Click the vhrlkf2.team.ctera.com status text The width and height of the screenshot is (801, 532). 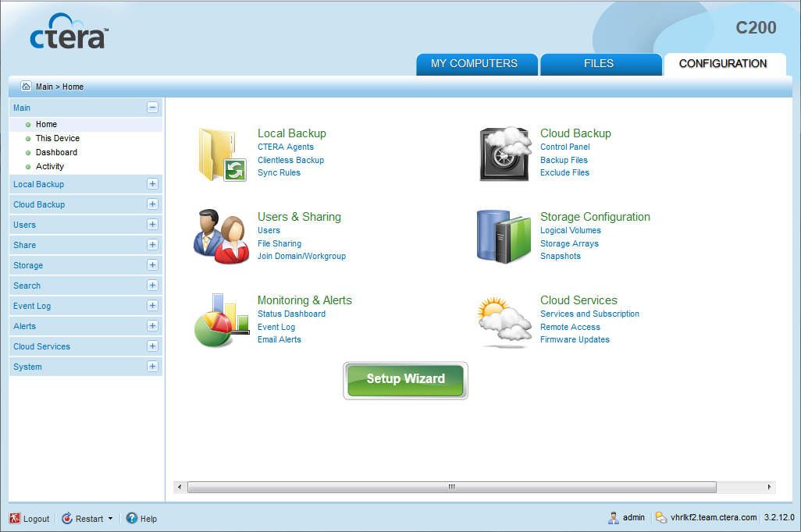coord(714,518)
